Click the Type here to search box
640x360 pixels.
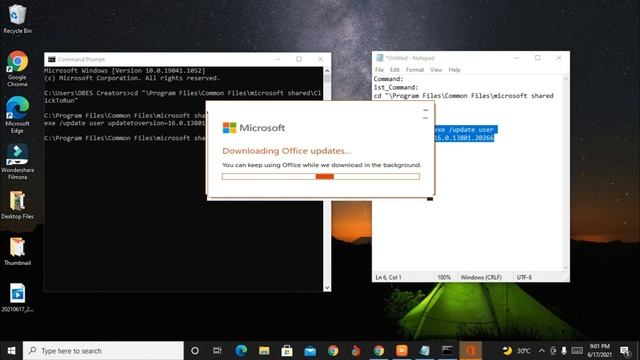103,351
